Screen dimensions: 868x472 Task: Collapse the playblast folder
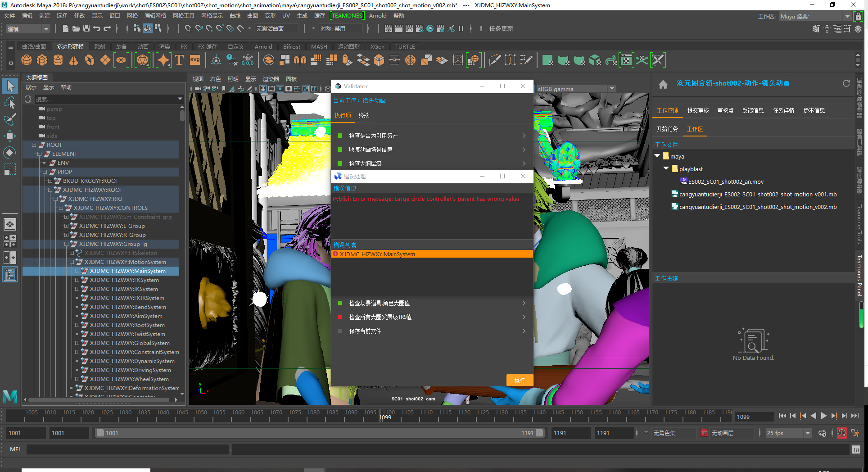666,169
